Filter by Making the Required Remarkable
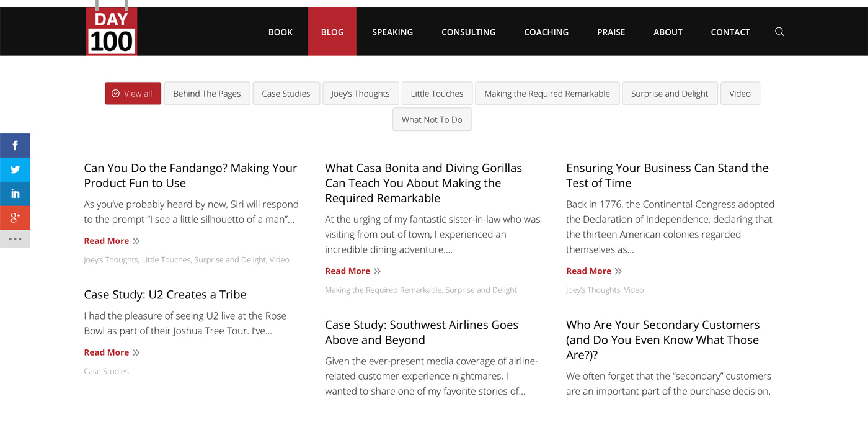This screenshot has width=868, height=430. [547, 93]
